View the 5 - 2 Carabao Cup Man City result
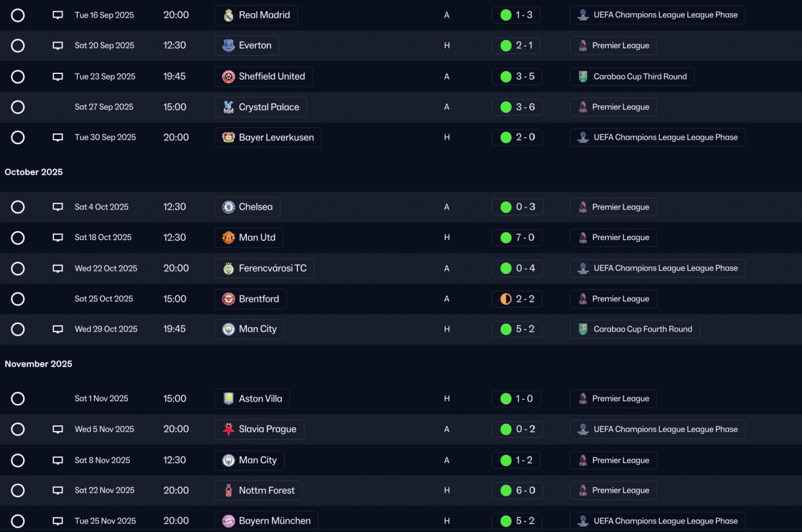Screen dimensions: 802x532 click(x=516, y=329)
